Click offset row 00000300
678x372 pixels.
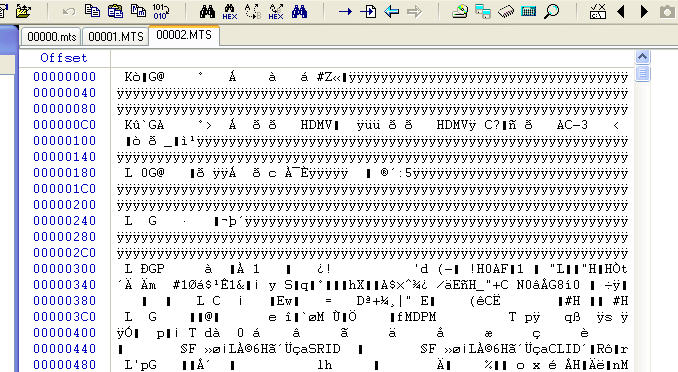click(x=65, y=269)
